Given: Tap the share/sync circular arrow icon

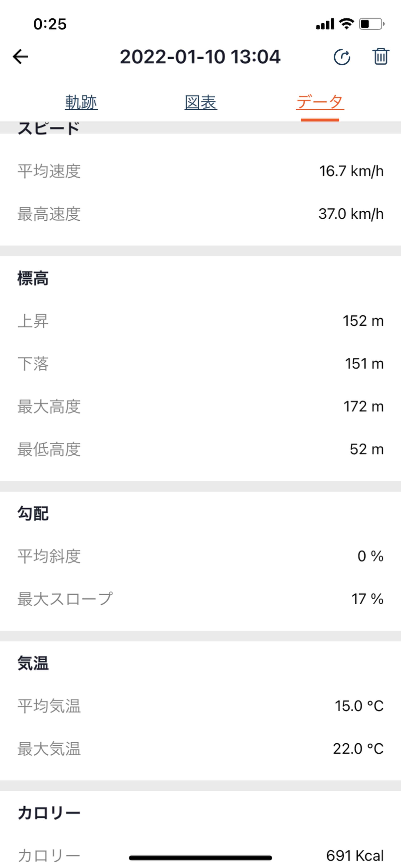Looking at the screenshot, I should coord(342,57).
